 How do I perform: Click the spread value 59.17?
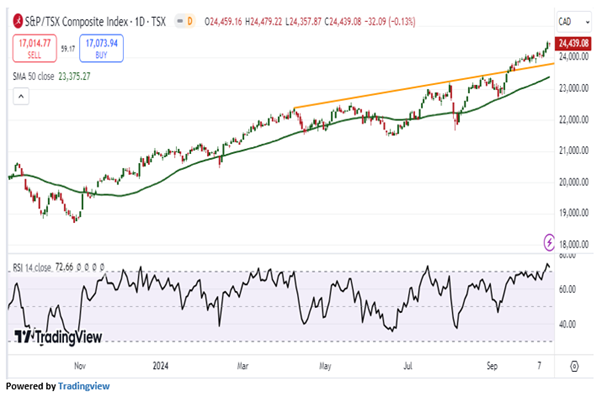point(68,48)
